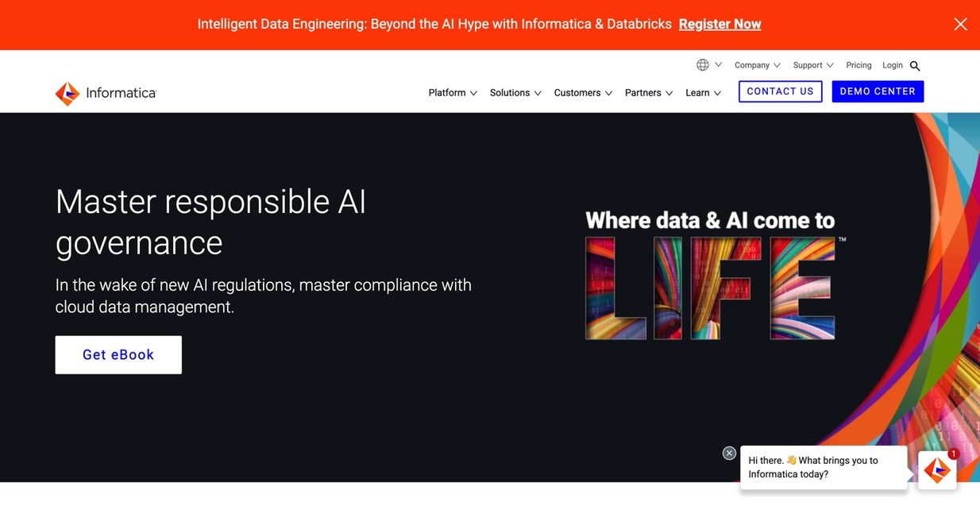Dismiss the chat greeting popup
Viewport: 980px width, 506px height.
click(729, 453)
